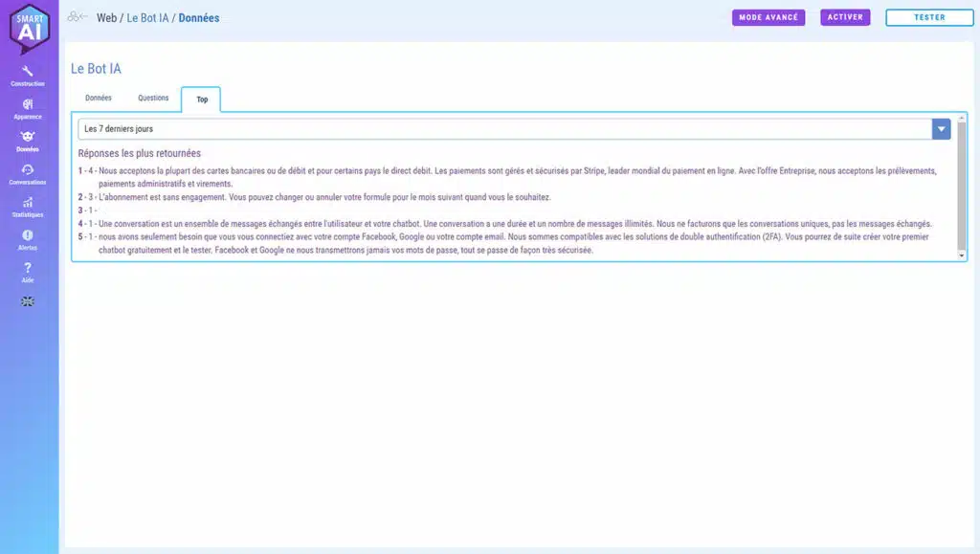The image size is (980, 554).
Task: Open Conversations in the sidebar
Action: click(x=28, y=174)
